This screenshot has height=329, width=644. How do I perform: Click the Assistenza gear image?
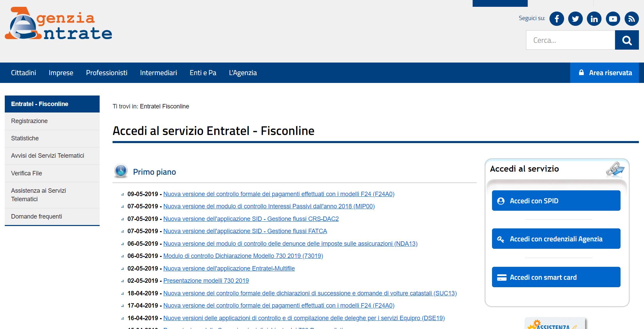(555, 324)
